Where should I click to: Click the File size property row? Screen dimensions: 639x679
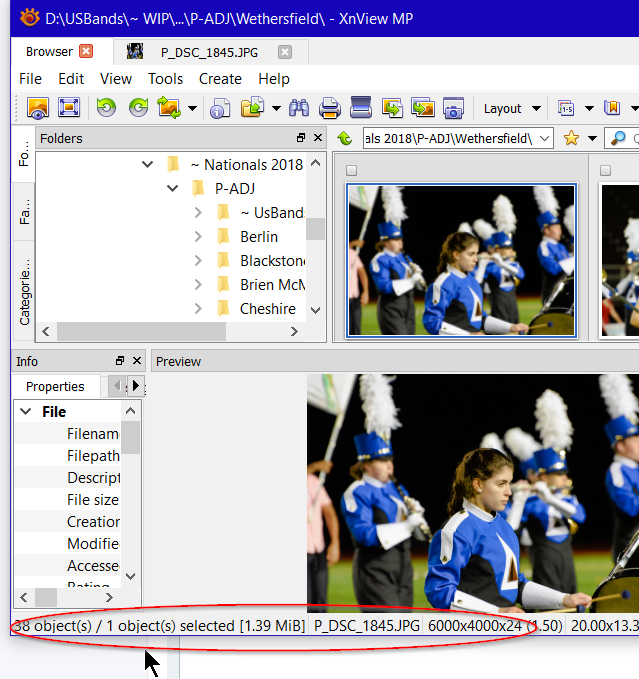pos(68,500)
